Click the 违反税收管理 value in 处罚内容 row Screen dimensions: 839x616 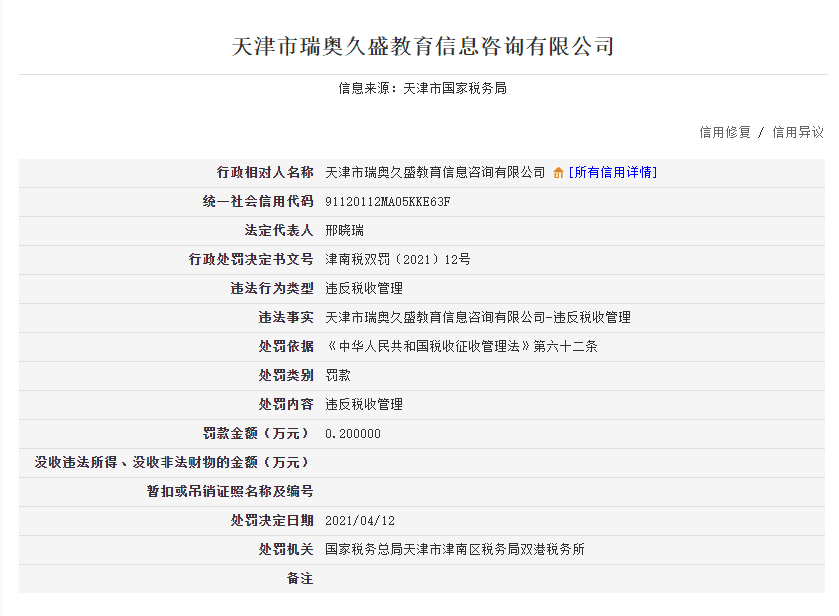pos(364,404)
